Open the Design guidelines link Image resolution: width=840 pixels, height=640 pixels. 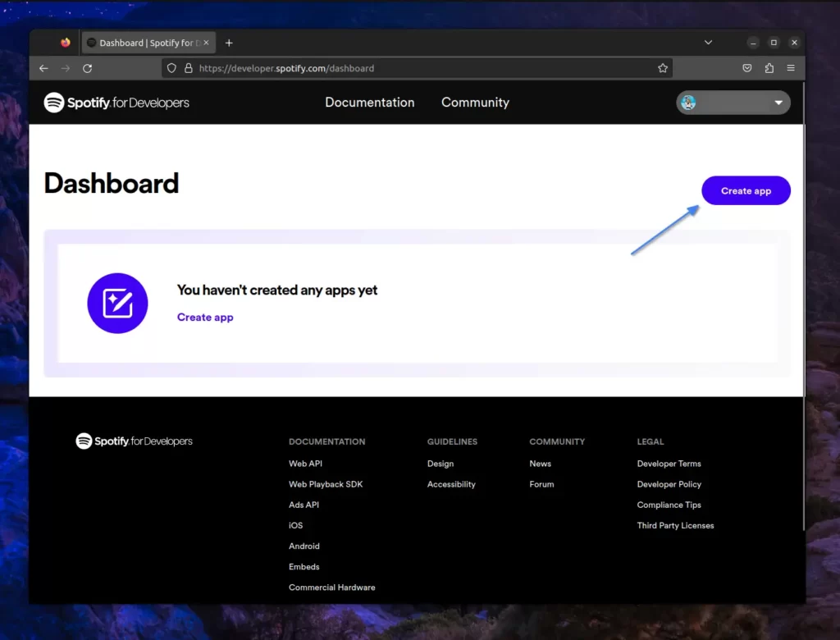click(x=441, y=464)
